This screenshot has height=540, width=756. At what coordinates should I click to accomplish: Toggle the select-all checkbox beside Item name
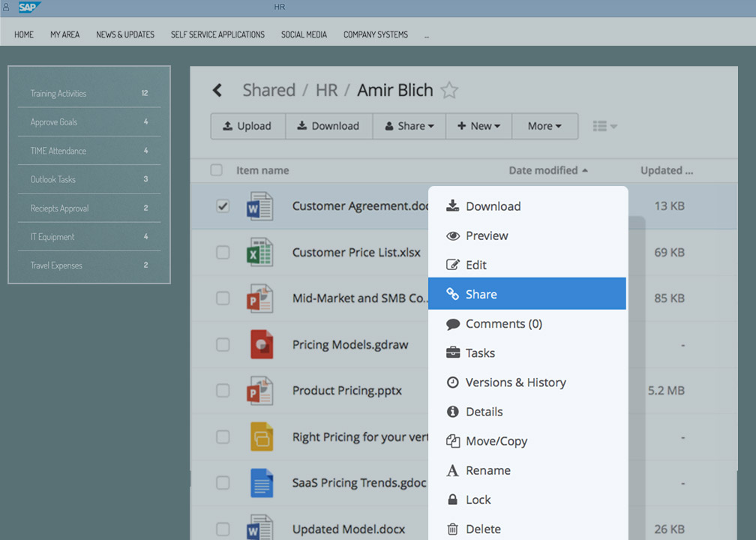217,170
